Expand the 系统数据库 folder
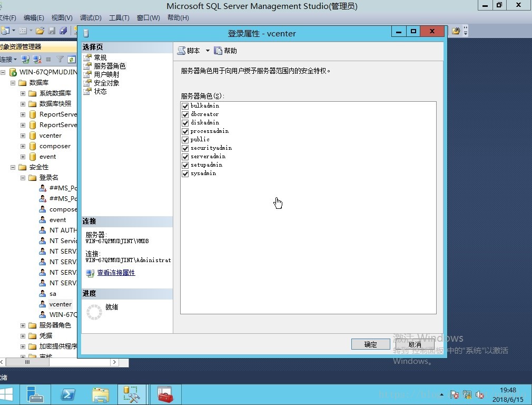 (x=23, y=93)
